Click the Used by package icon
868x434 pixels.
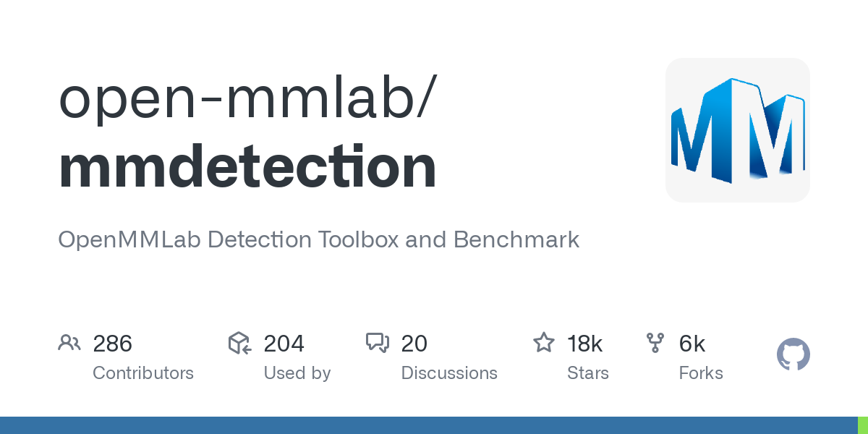coord(239,343)
